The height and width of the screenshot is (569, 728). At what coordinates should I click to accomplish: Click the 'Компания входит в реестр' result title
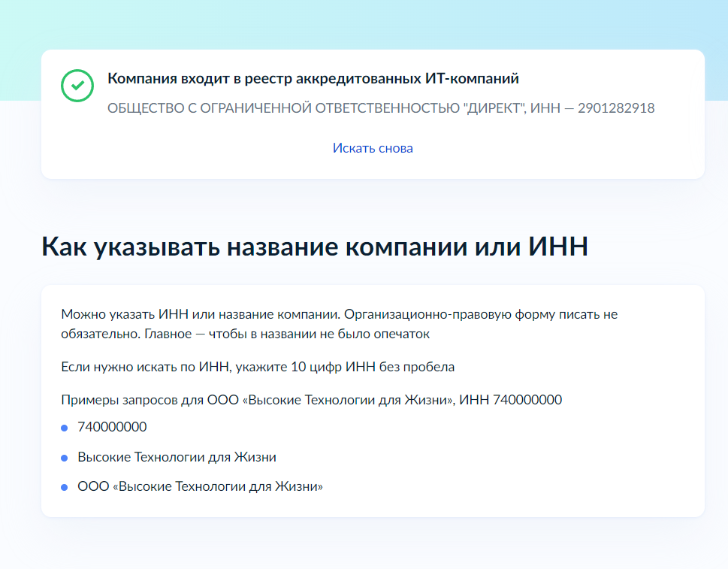click(313, 79)
